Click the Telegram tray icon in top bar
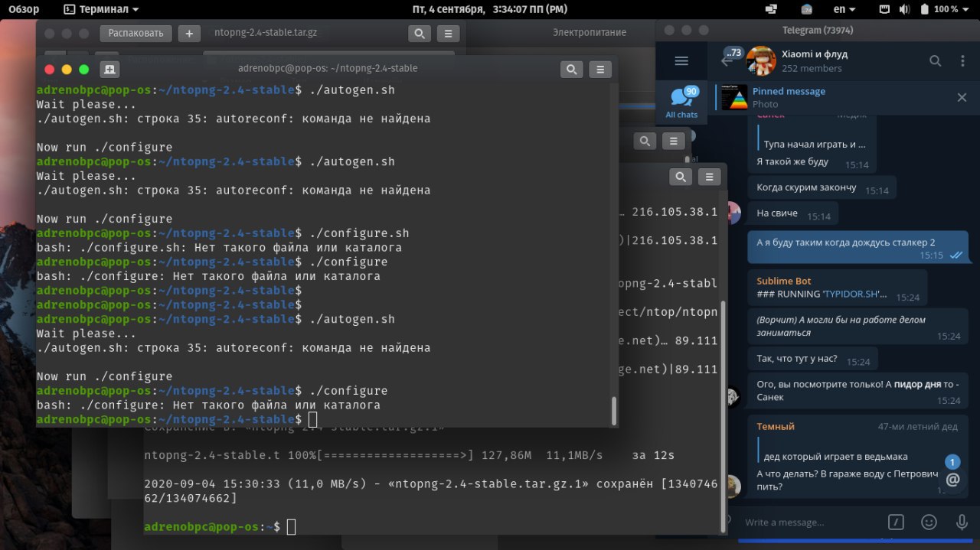The image size is (980, 550). coord(807,9)
